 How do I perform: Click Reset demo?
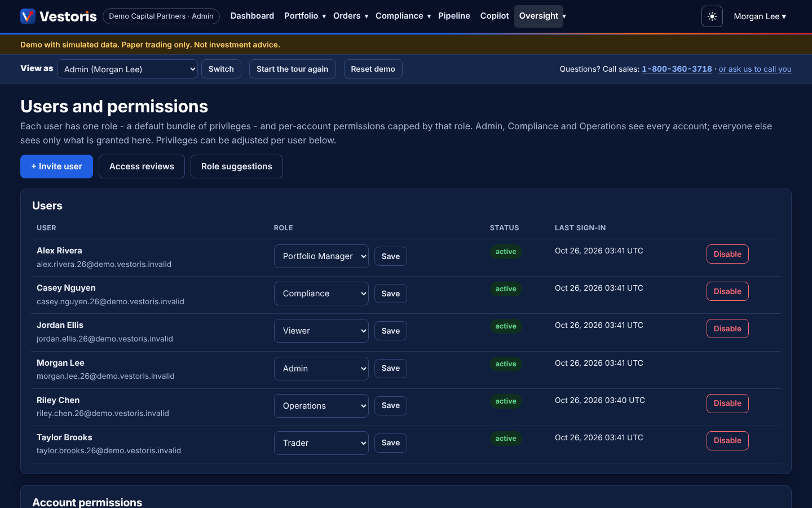tap(373, 69)
